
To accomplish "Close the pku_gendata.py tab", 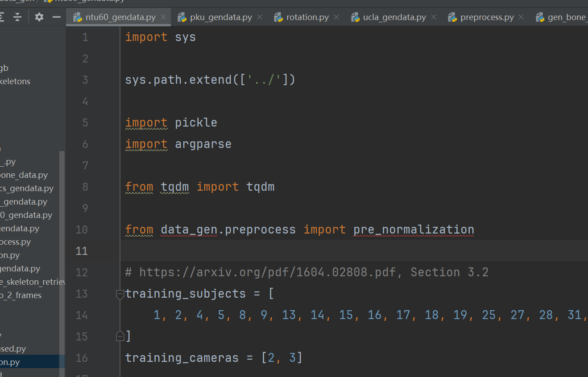I will [x=260, y=16].
